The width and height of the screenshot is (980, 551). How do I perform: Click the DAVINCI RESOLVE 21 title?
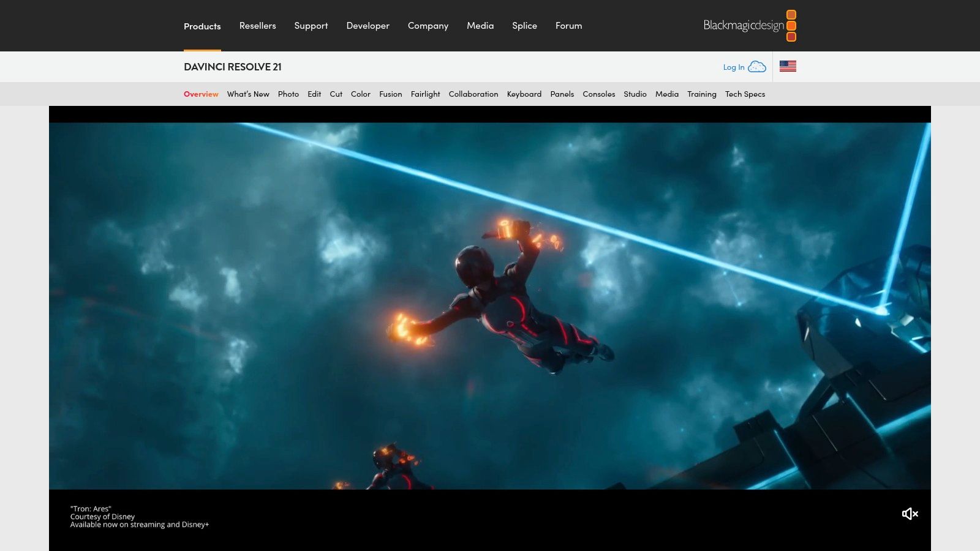pos(233,67)
